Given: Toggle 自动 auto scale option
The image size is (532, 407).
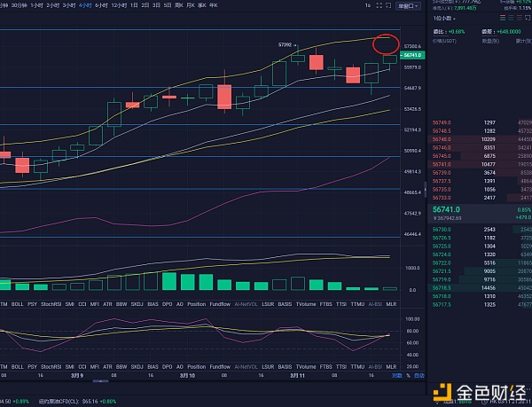Looking at the screenshot, I should (x=418, y=375).
